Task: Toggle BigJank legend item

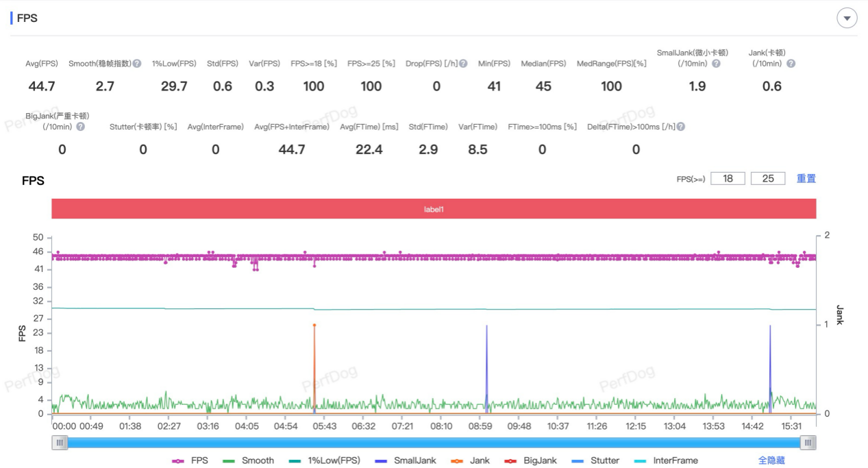Action: pyautogui.click(x=531, y=460)
